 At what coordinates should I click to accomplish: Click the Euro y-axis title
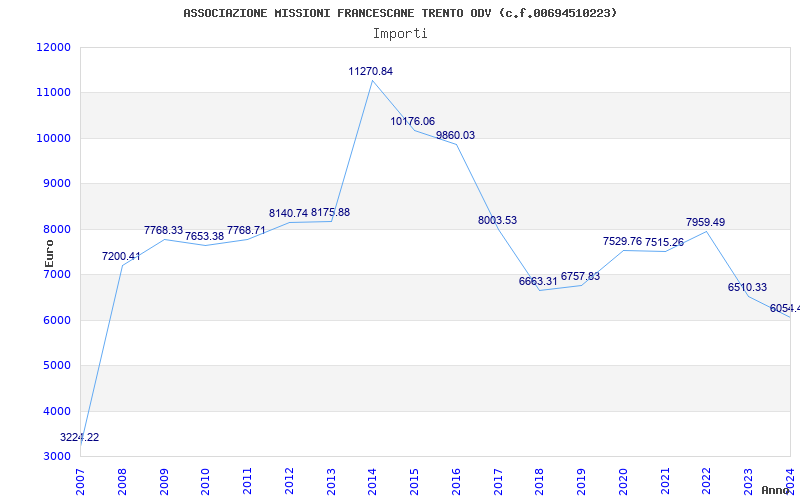pyautogui.click(x=49, y=253)
